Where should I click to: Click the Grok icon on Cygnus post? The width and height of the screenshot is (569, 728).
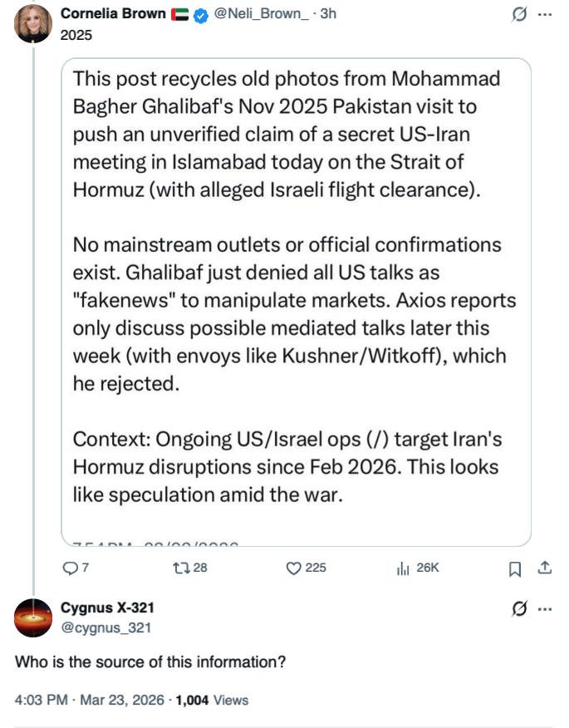(520, 608)
